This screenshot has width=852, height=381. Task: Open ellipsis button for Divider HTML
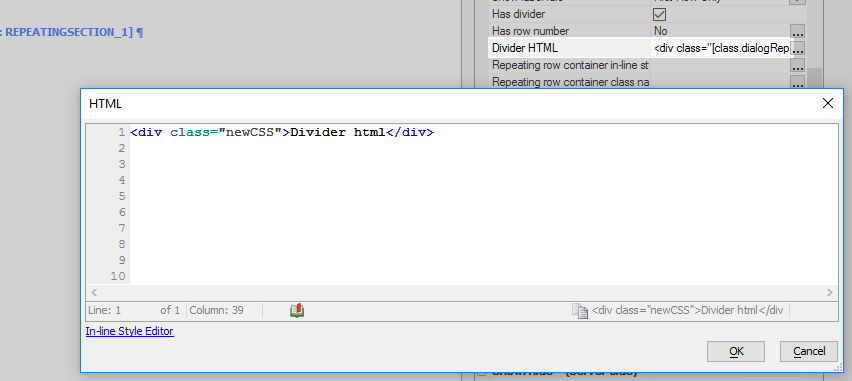(797, 48)
